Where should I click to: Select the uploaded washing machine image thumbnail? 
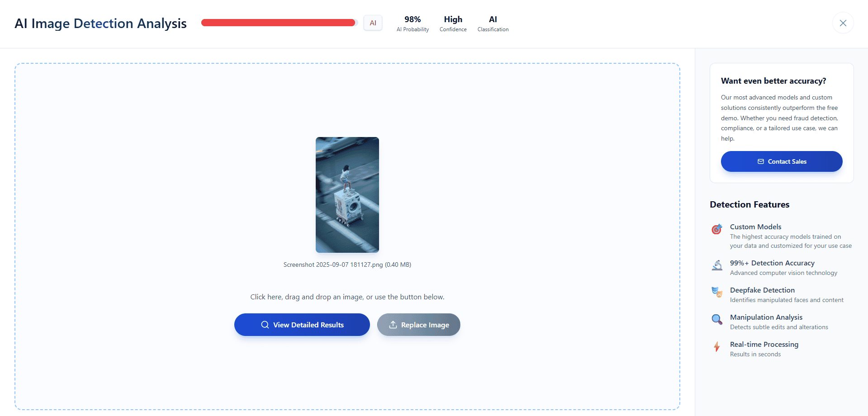pos(347,195)
